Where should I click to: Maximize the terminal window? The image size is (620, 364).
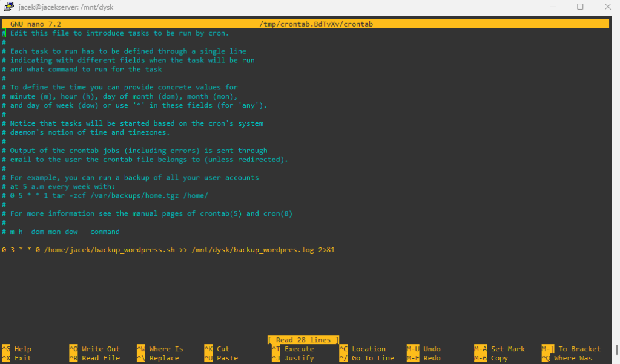580,7
